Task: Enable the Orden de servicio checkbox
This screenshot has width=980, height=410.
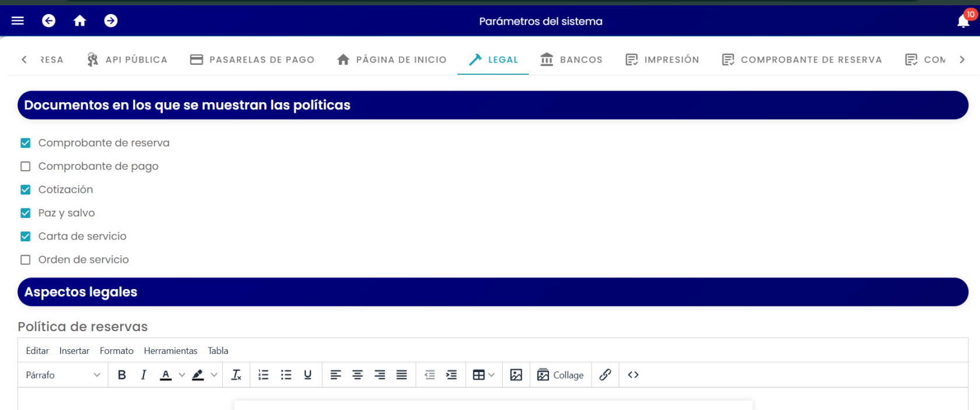Action: (26, 260)
